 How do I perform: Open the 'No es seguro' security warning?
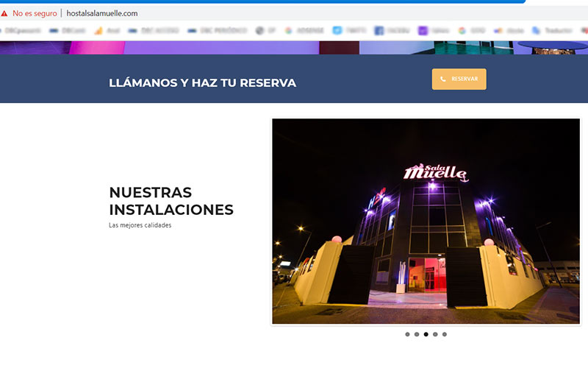29,13
